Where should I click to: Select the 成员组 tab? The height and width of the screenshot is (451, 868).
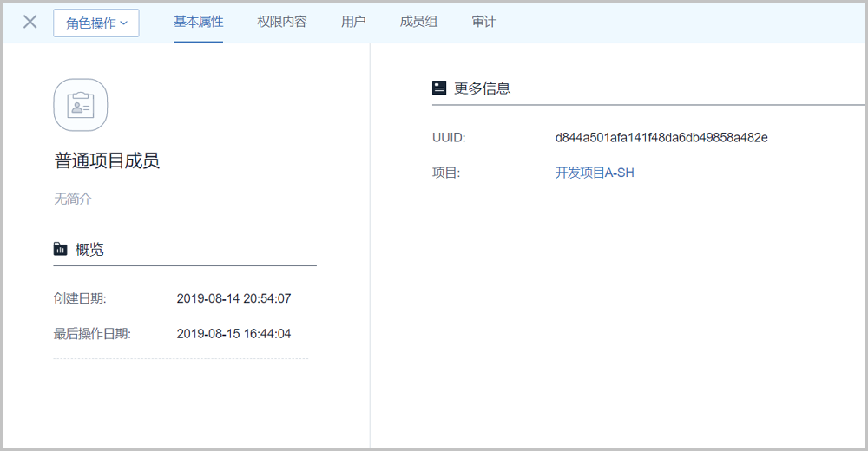point(418,22)
